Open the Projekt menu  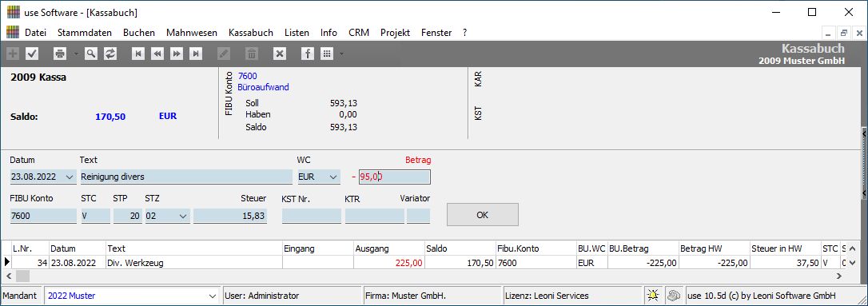tap(396, 33)
